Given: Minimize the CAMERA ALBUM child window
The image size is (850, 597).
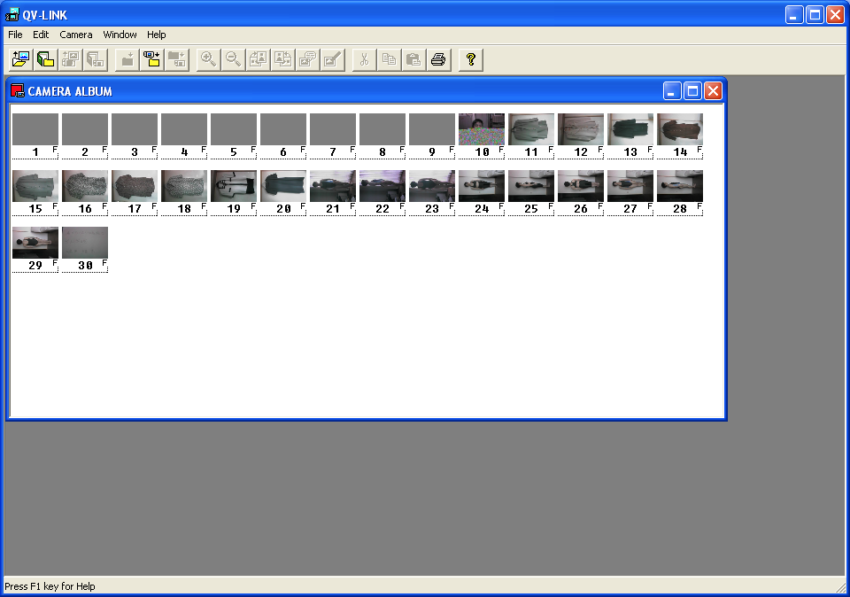Looking at the screenshot, I should (x=672, y=91).
